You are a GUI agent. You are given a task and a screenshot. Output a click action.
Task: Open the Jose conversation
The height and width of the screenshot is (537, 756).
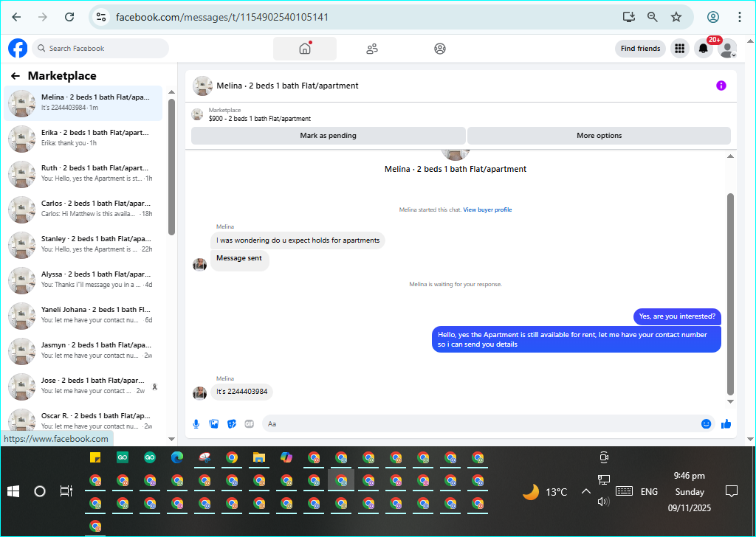pos(83,387)
